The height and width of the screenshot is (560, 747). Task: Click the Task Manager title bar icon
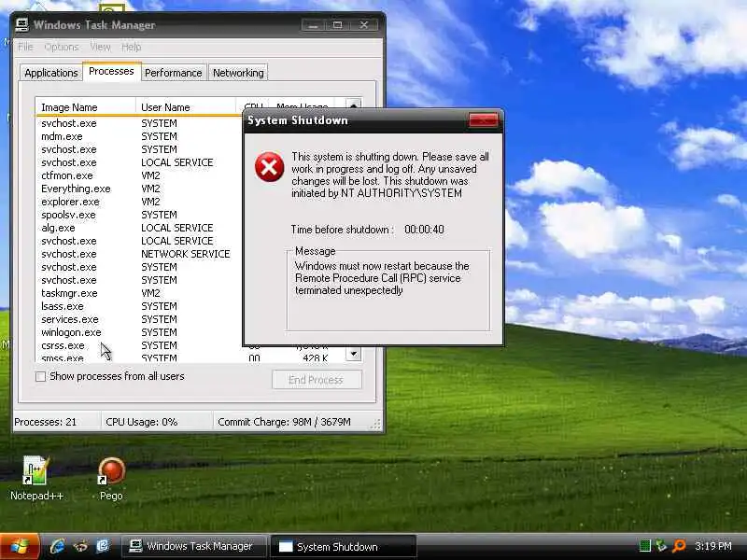click(21, 24)
